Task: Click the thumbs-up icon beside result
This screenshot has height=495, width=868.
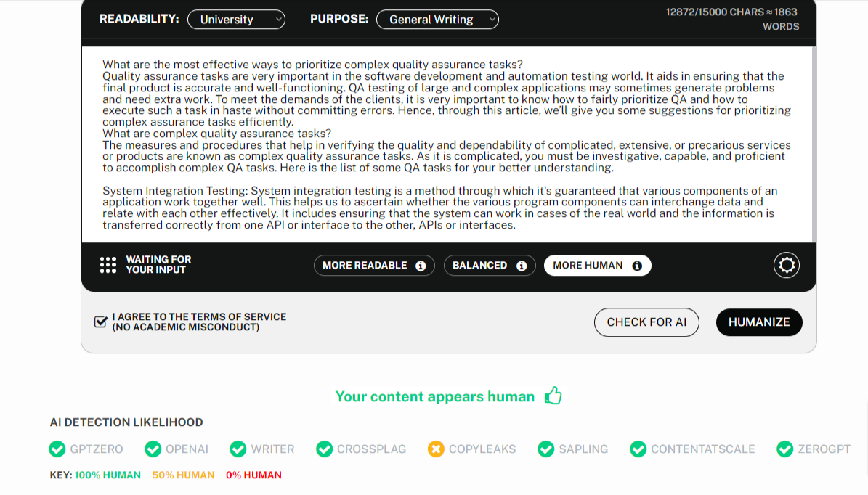Action: 553,396
